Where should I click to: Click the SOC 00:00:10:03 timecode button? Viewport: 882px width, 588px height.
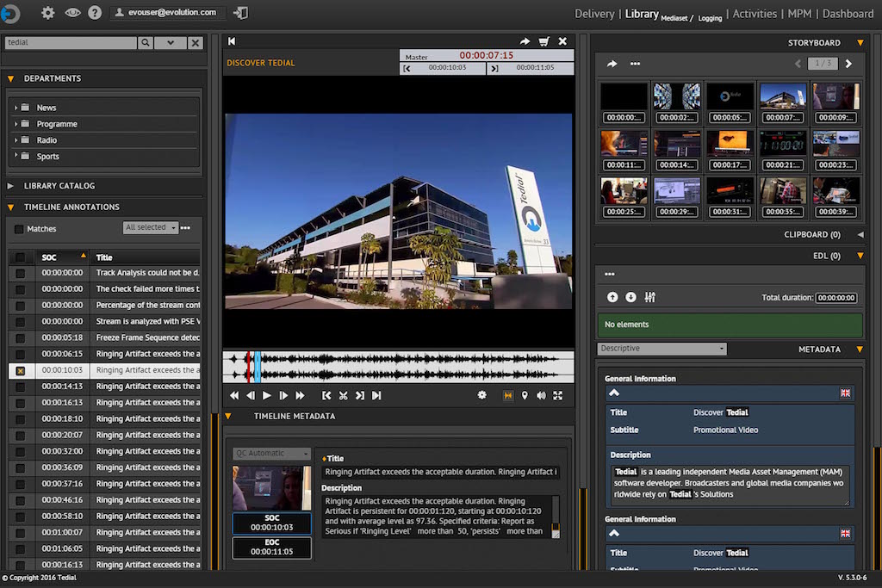click(x=271, y=523)
